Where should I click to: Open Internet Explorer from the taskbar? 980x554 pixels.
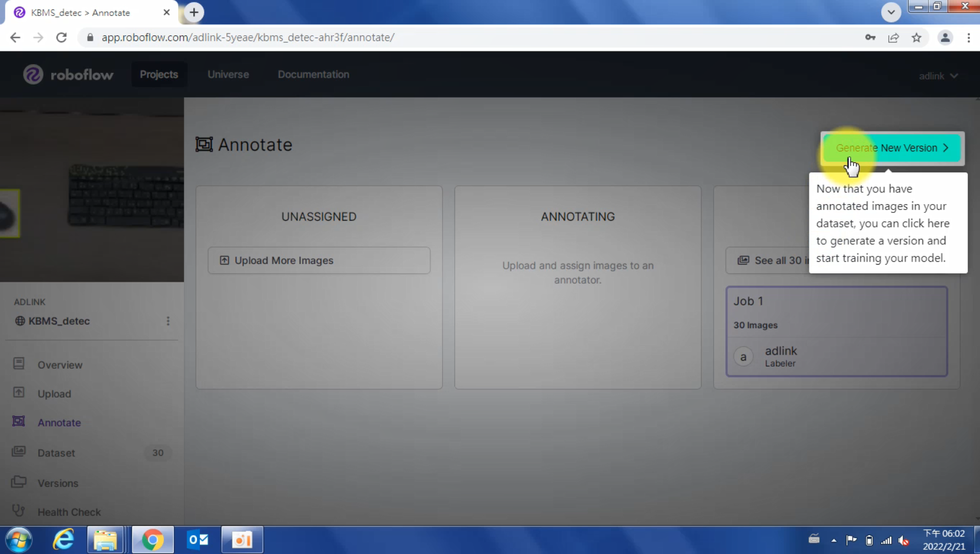coord(63,539)
